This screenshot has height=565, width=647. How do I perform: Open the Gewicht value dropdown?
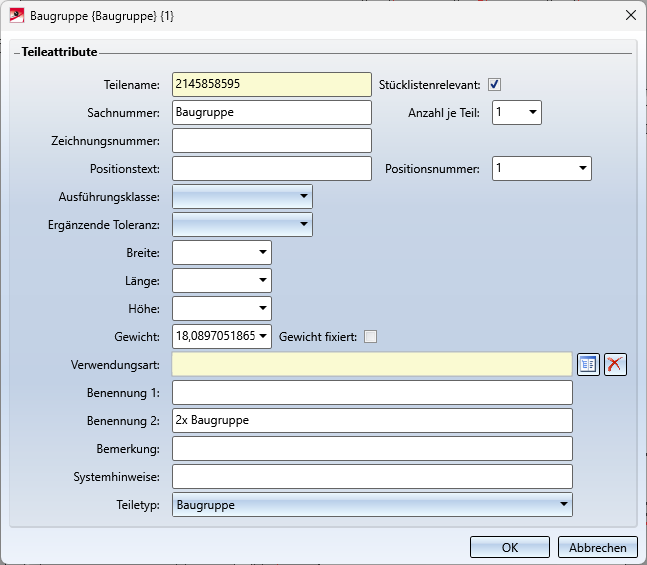pos(262,336)
